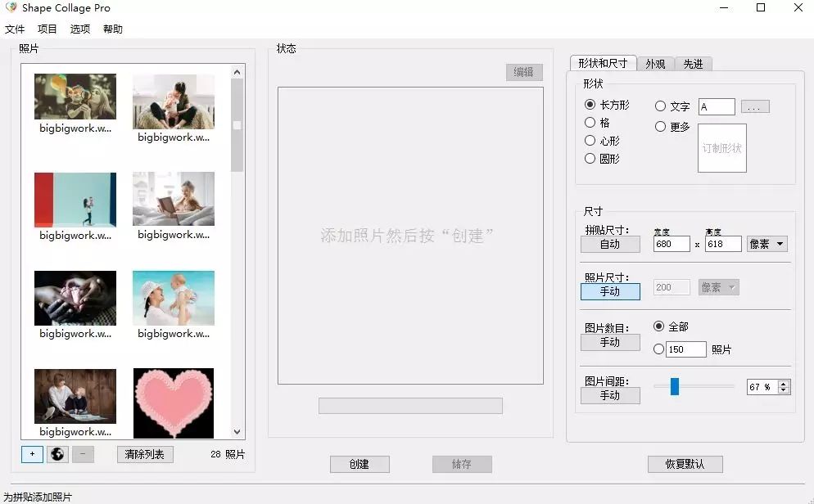Click the progress bar below preview

point(410,406)
